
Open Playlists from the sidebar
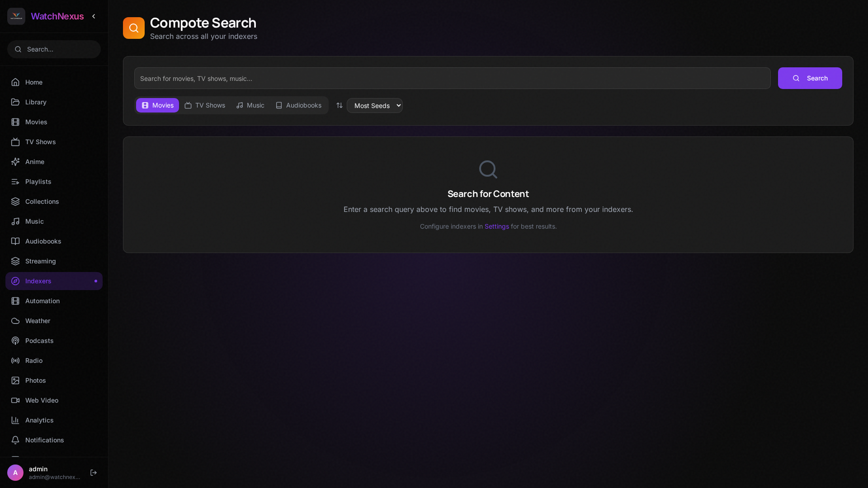38,182
